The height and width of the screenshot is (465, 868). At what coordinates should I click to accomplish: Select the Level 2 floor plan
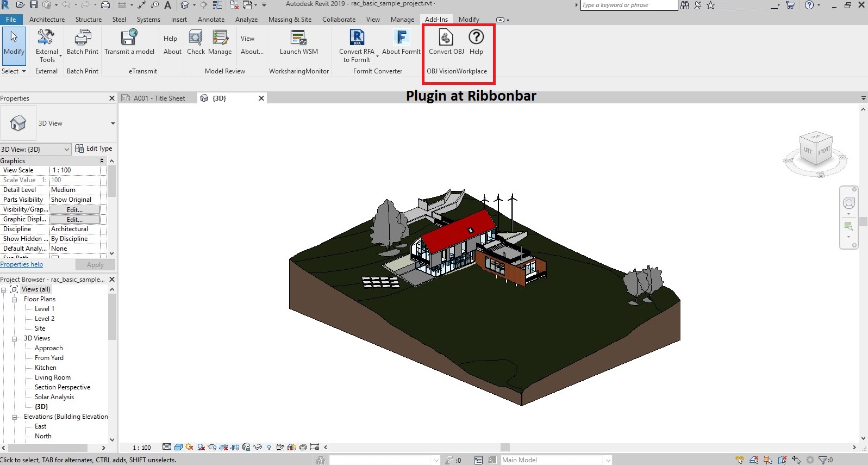point(45,319)
